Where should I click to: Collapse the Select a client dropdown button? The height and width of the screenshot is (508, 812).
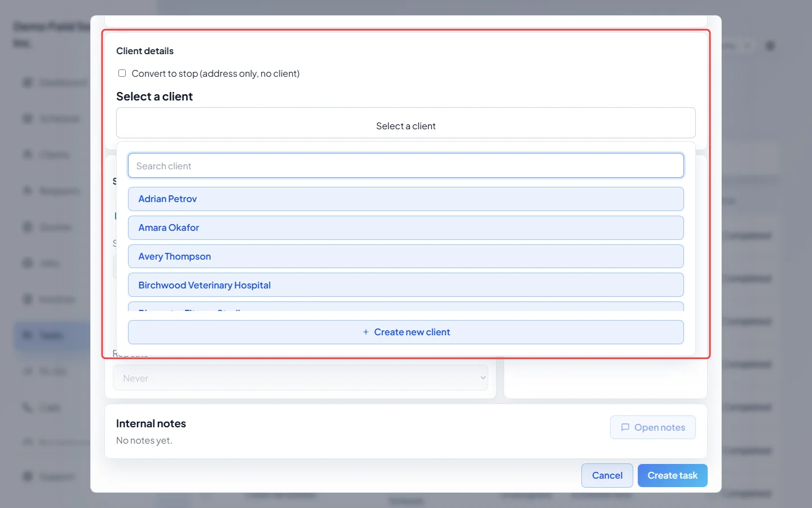point(406,123)
